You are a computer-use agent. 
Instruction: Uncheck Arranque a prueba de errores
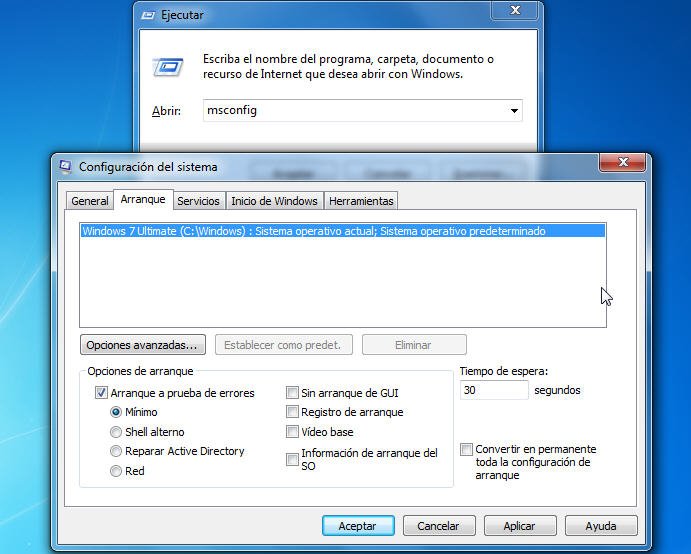tap(101, 393)
